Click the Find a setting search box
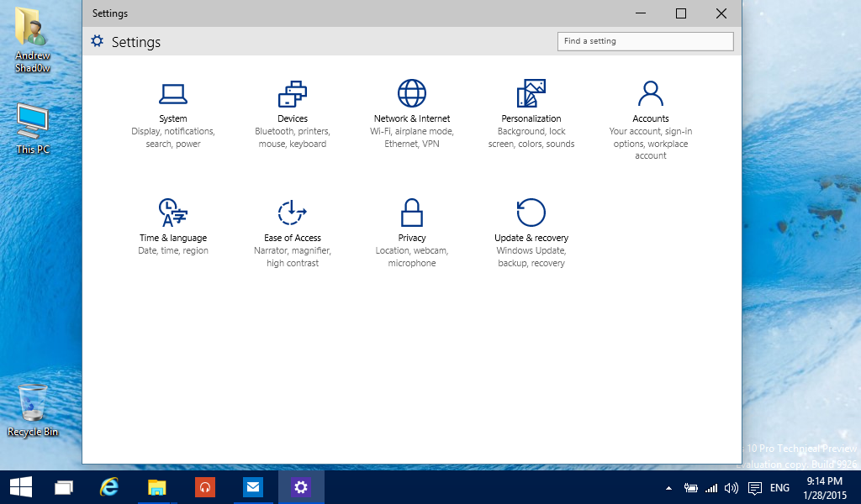The height and width of the screenshot is (504, 861). point(645,41)
